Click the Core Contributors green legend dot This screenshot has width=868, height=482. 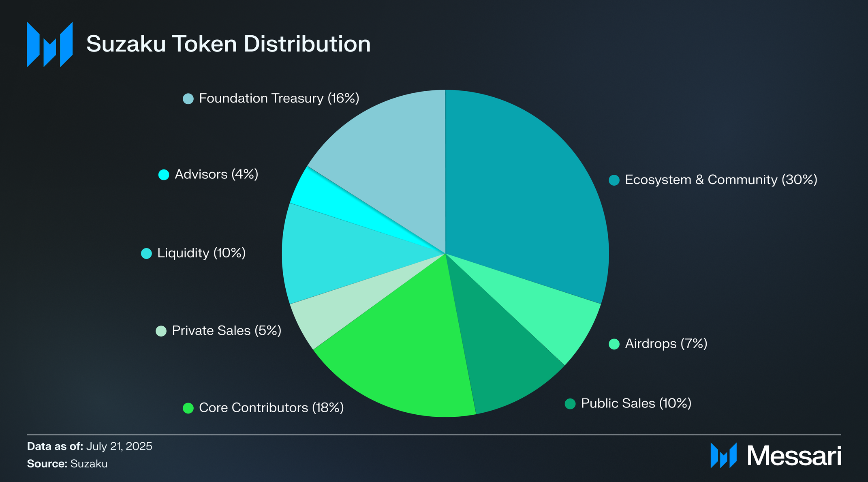pyautogui.click(x=188, y=408)
